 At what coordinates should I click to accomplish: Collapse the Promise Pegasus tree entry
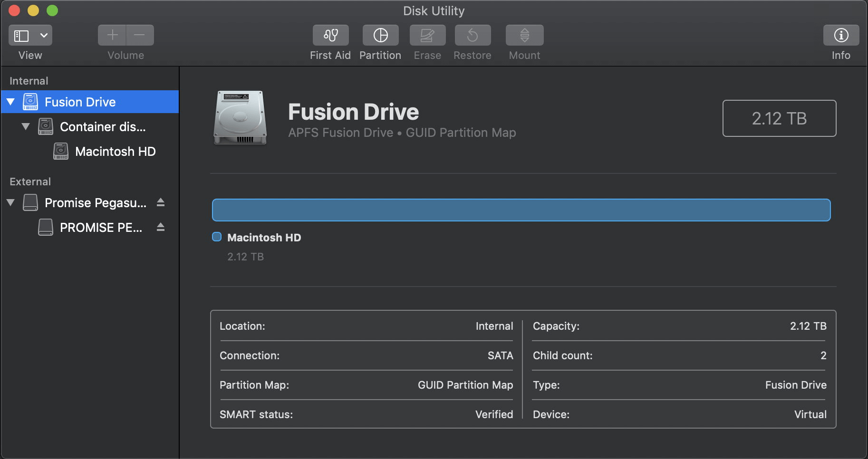(x=10, y=202)
